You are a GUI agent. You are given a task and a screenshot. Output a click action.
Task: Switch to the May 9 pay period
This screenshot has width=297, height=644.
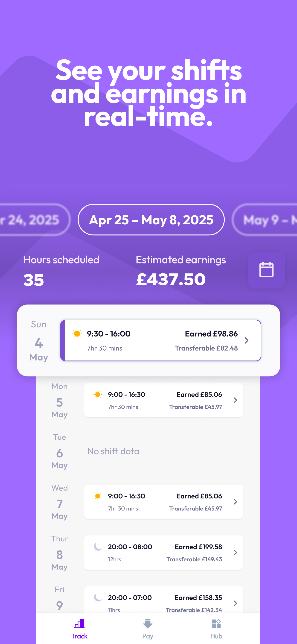[x=265, y=220]
